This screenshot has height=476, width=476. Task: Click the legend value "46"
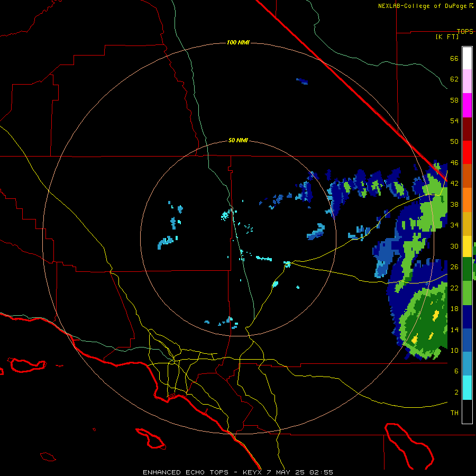click(x=454, y=163)
